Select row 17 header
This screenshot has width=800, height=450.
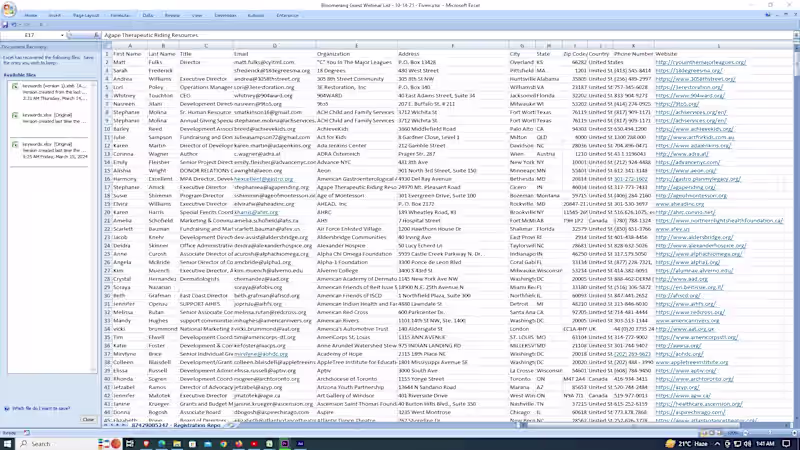click(x=107, y=187)
